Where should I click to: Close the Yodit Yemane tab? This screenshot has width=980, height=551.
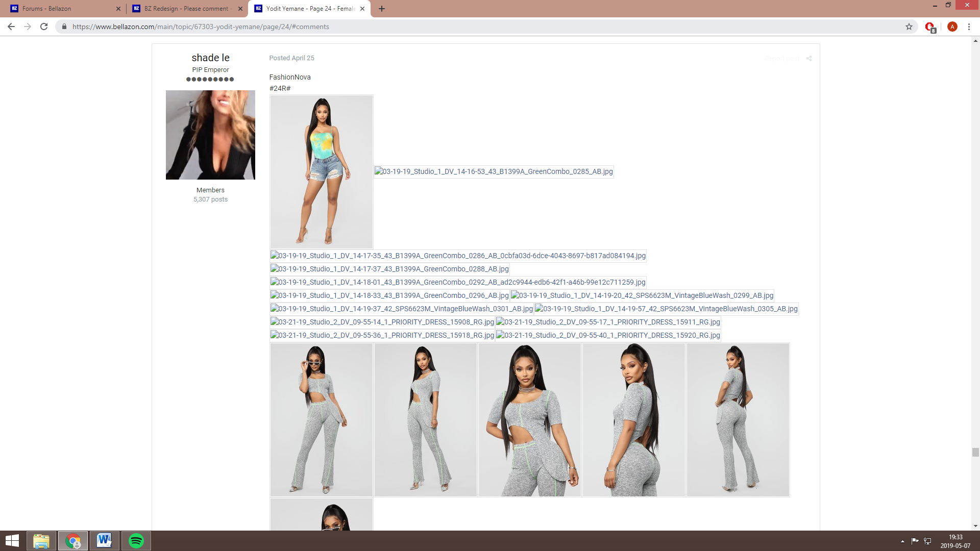point(362,9)
